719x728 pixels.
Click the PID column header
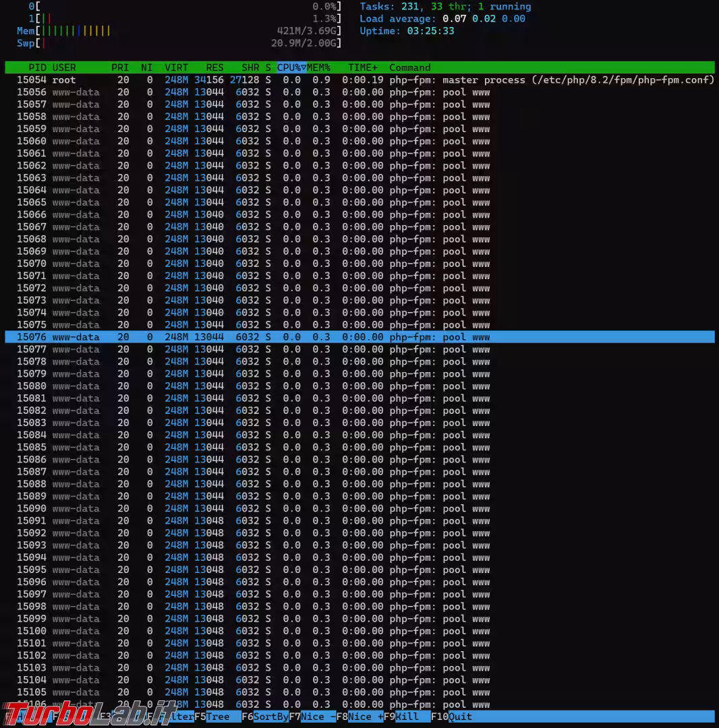point(37,67)
